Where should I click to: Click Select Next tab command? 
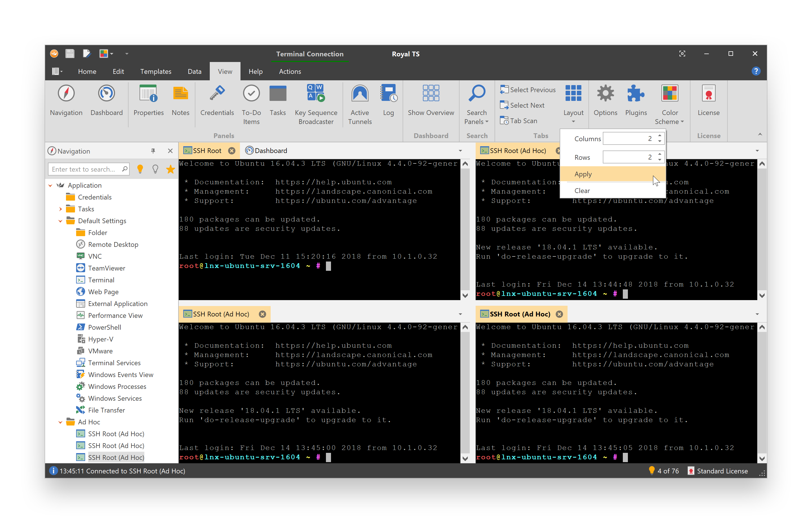click(522, 105)
